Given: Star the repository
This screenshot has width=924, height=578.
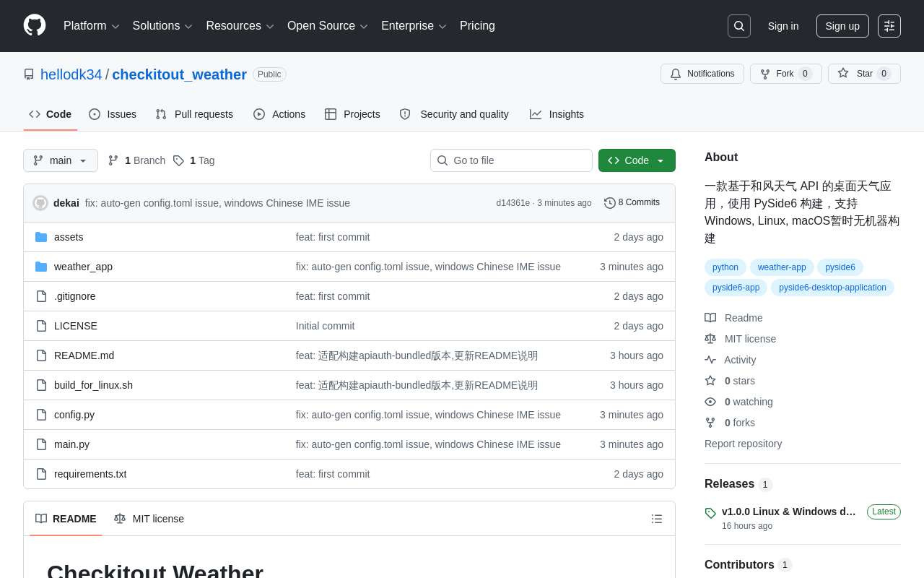Looking at the screenshot, I should coord(864,74).
